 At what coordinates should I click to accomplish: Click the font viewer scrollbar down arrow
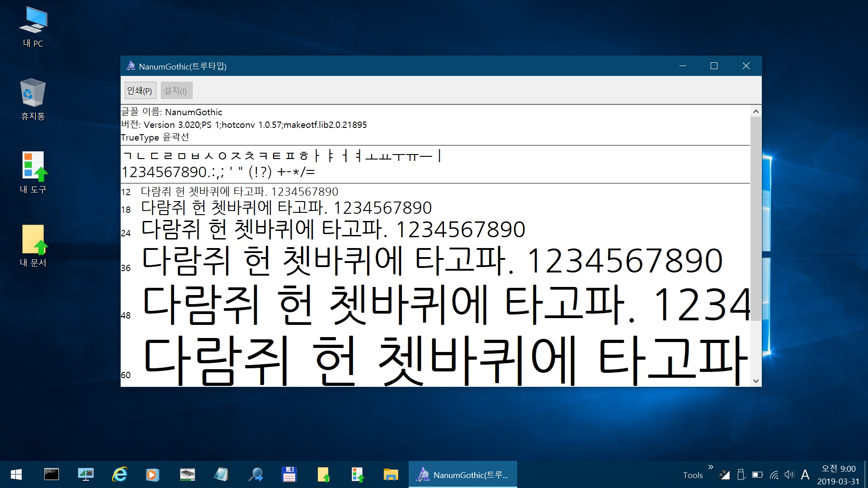pos(756,381)
